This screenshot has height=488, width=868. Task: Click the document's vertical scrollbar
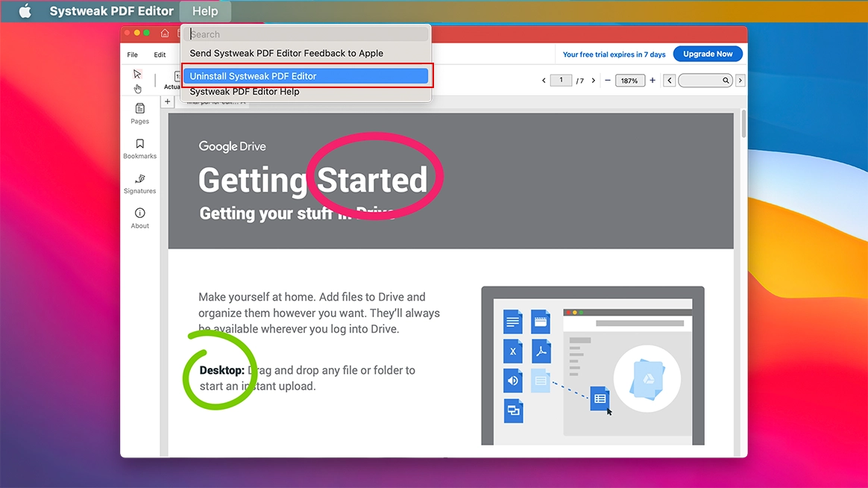point(743,125)
